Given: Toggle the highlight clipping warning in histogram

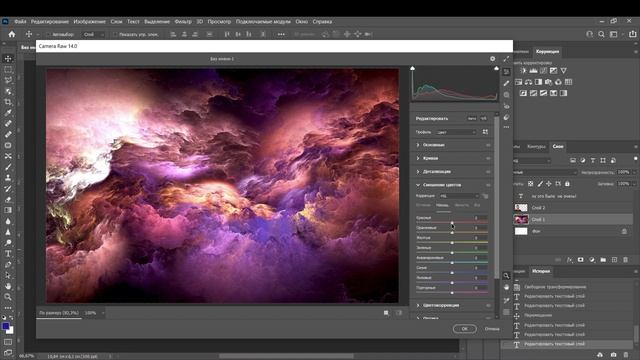Looking at the screenshot, I should click(496, 68).
